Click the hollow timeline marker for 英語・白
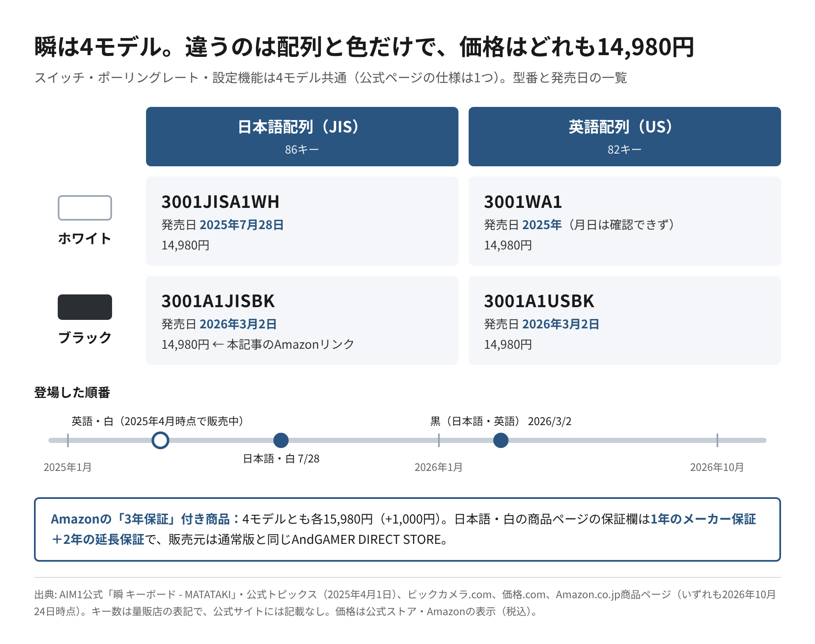Image resolution: width=815 pixels, height=644 pixels. tap(160, 440)
